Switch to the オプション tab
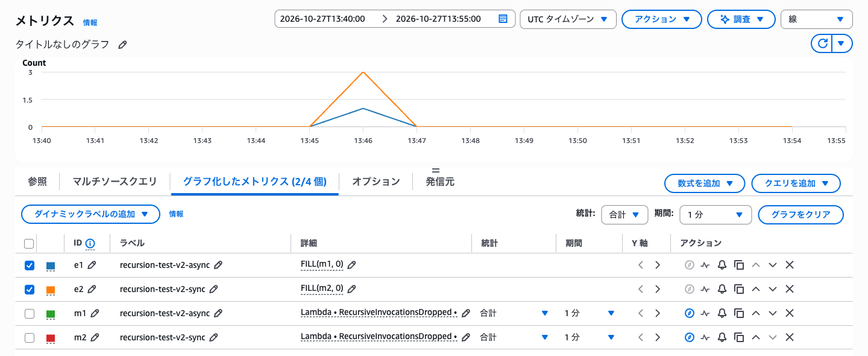868x356 pixels. 376,181
